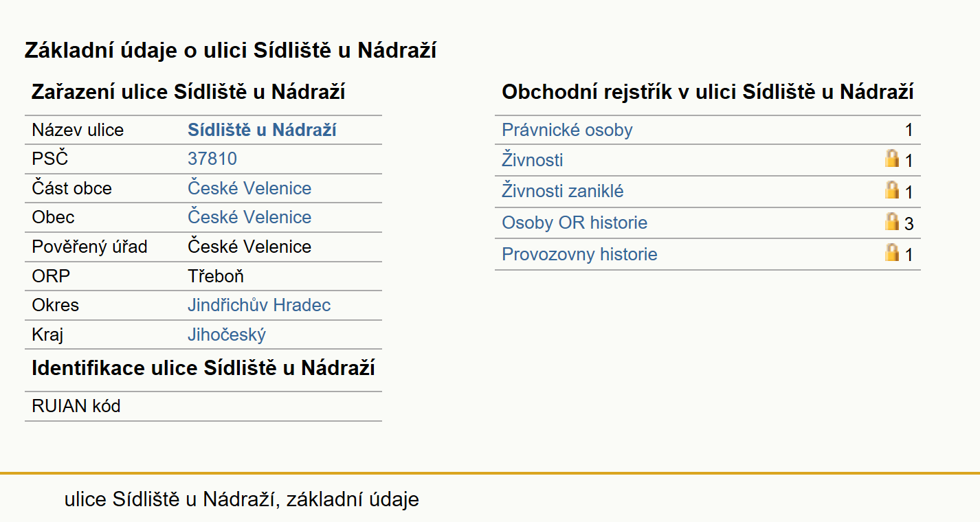Click the count 1 for Právnické osoby
Screen dimensions: 980x522
click(x=909, y=130)
